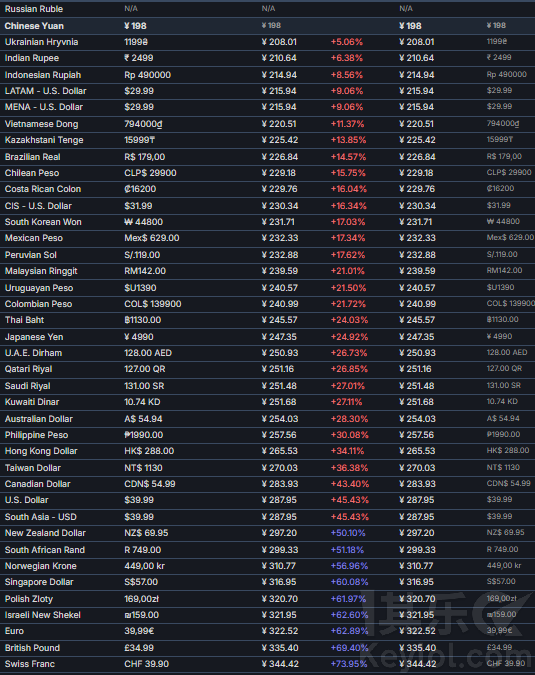Click the Japanese Yen price ¥ 4990
The width and height of the screenshot is (535, 675).
coord(139,337)
